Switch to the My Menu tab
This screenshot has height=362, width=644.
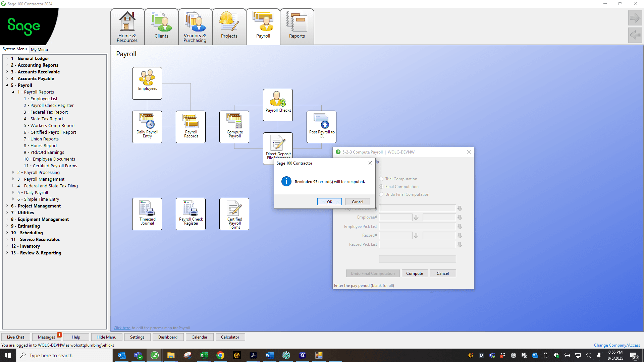point(39,49)
